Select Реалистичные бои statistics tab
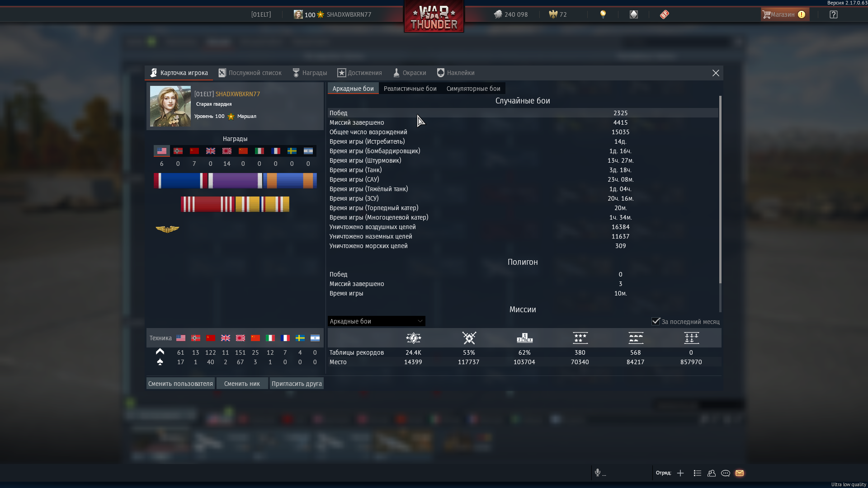This screenshot has width=868, height=488. pyautogui.click(x=410, y=89)
